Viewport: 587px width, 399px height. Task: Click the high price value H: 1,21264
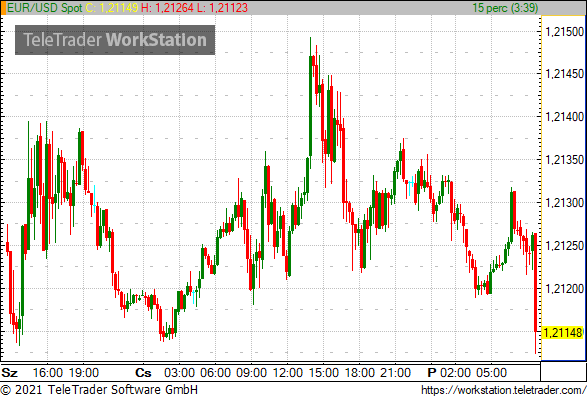[x=167, y=8]
